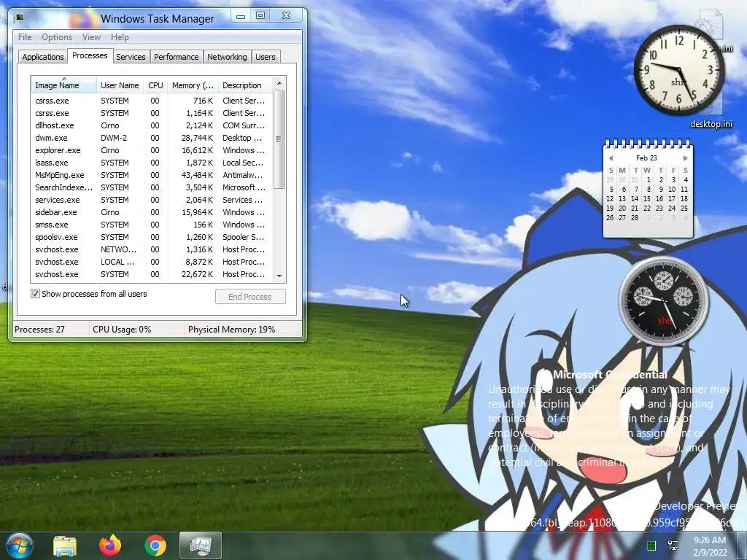Click the Task Manager title bar icon

(x=19, y=18)
